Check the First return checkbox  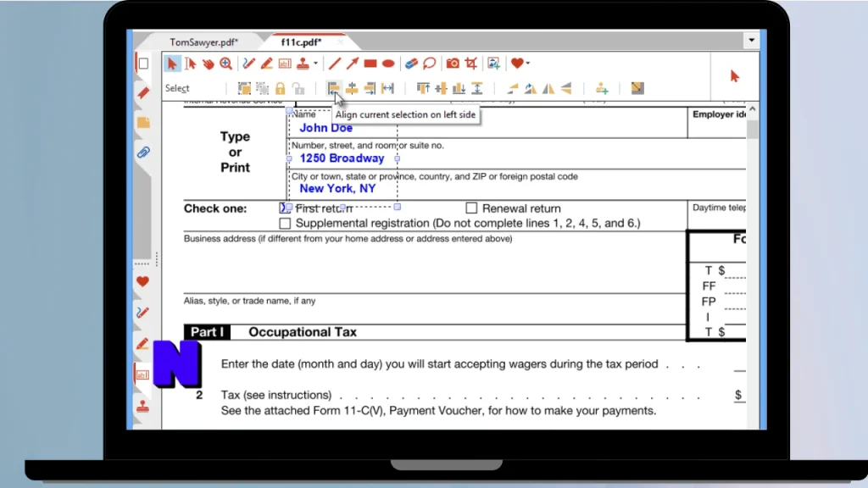coord(285,208)
